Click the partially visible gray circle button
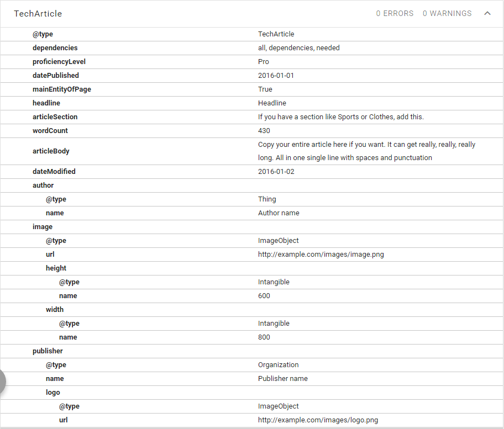Viewport: 504px width, 429px height. 2,382
